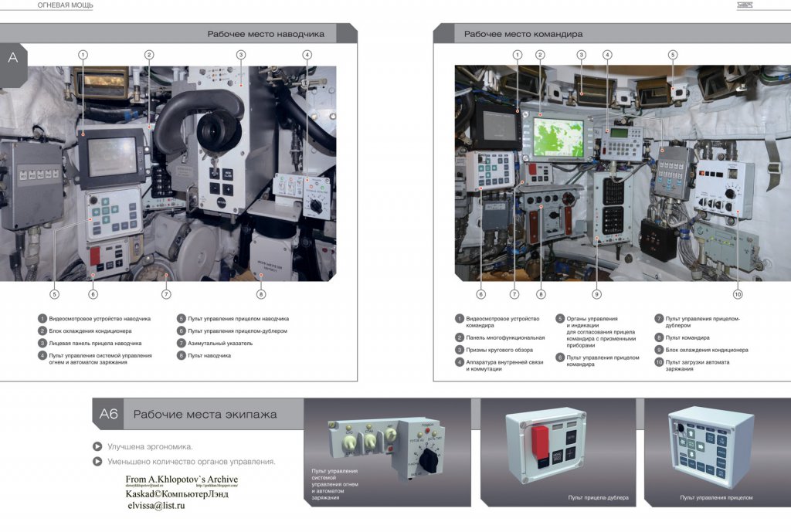Open the From A.Khlopotov's Archive link

182,479
